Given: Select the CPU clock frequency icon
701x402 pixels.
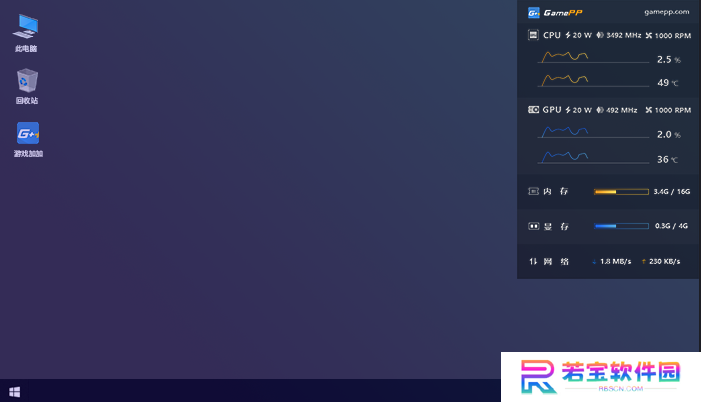Looking at the screenshot, I should tap(600, 35).
